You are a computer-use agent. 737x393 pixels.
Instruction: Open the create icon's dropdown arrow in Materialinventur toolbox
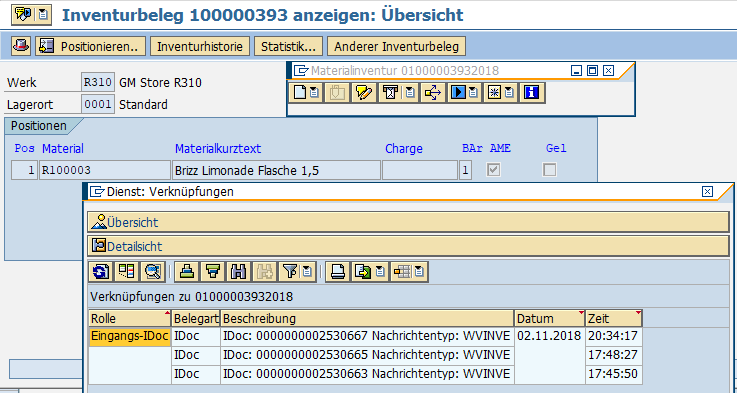314,92
